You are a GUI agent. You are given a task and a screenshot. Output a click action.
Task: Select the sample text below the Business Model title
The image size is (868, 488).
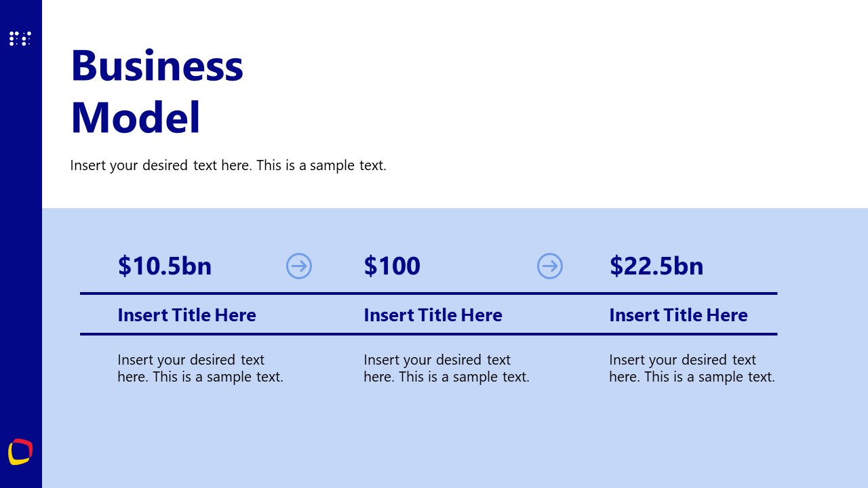(x=228, y=165)
